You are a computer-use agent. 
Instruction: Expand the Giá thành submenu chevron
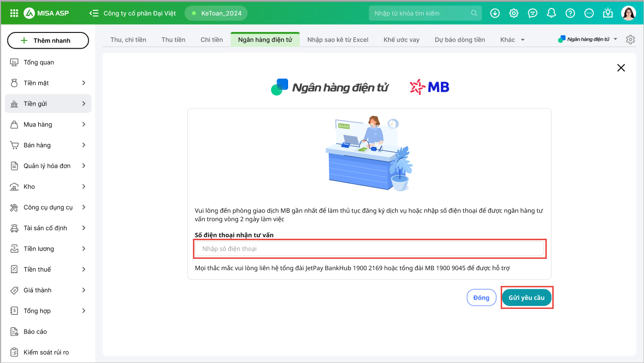[x=84, y=290]
